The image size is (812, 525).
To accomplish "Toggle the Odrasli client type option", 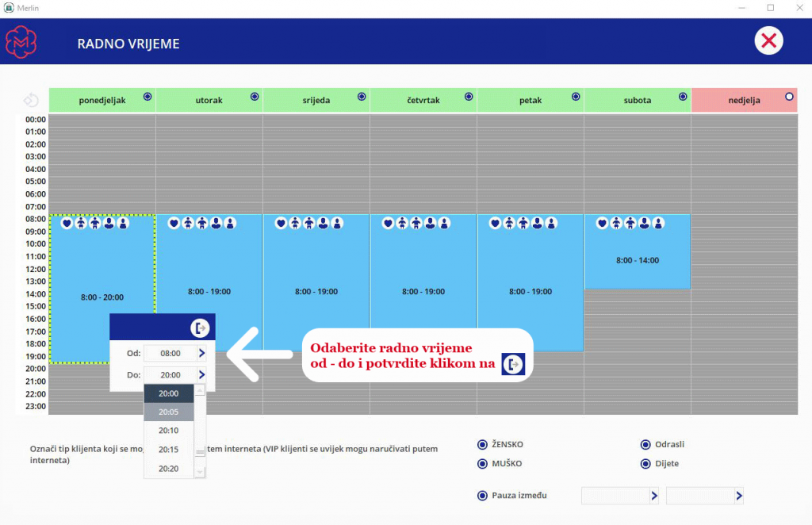I will point(645,445).
